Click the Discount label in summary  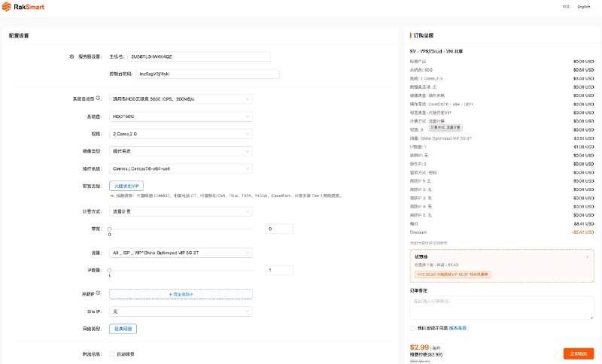coord(418,232)
